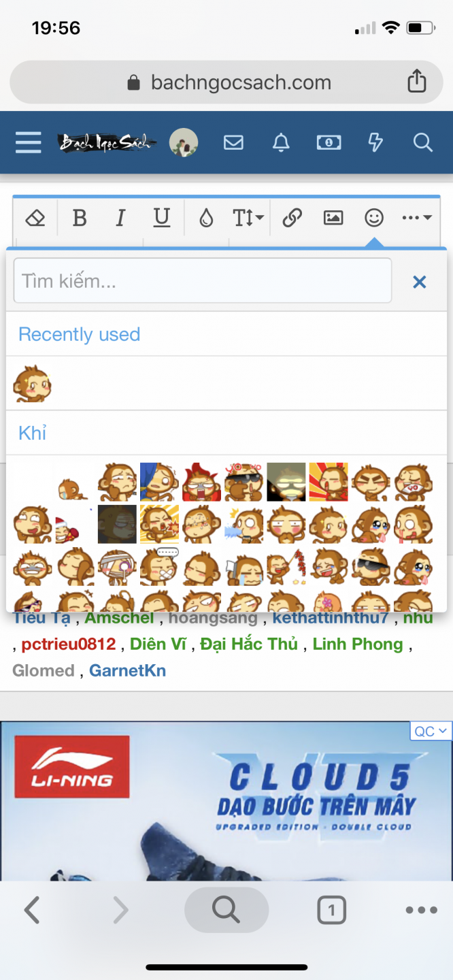Open the hamburger navigation menu

click(x=29, y=143)
